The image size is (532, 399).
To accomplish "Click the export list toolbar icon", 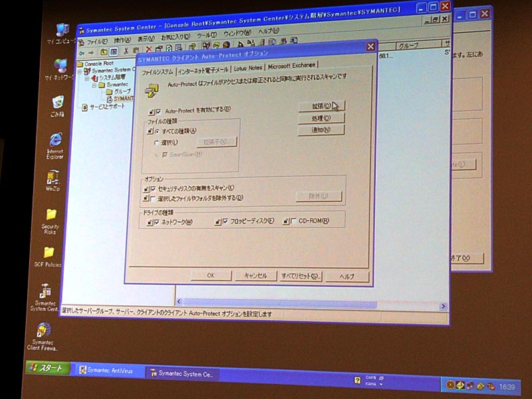I will tap(178, 48).
